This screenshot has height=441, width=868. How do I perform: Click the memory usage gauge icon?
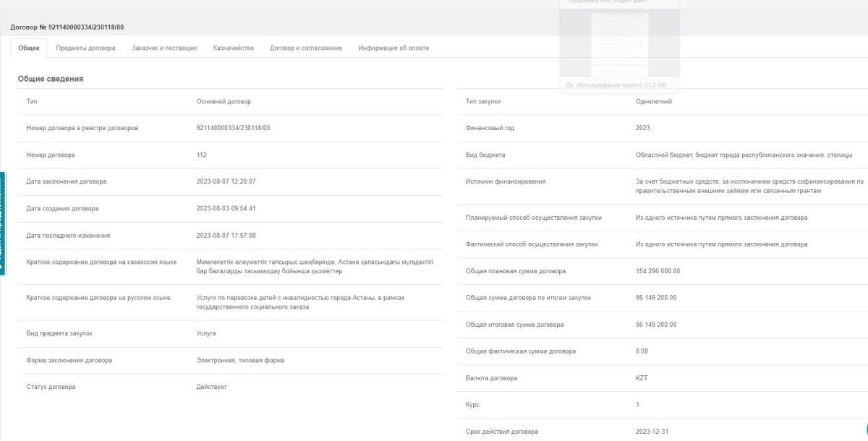click(569, 85)
